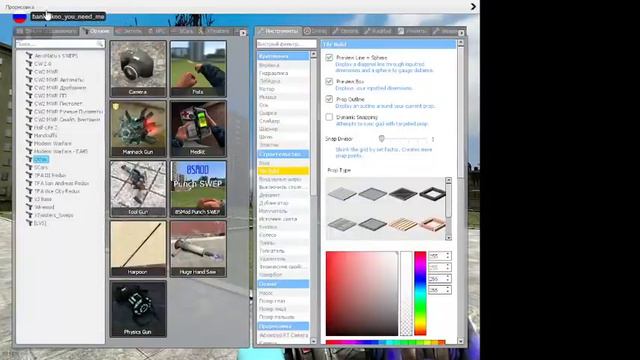
Task: Click the magnifier icon in the weapon search box
Action: [100, 44]
